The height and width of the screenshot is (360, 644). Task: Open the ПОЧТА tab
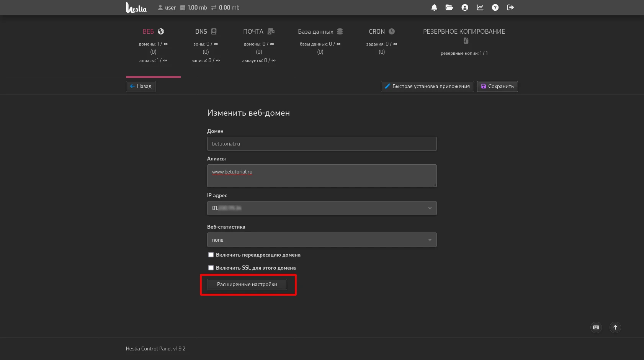pyautogui.click(x=258, y=32)
